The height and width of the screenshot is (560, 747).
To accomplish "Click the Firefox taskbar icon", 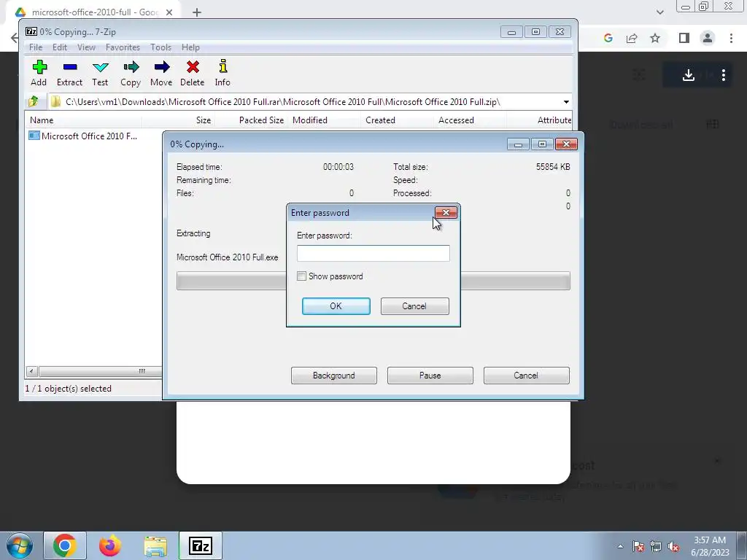I will click(x=110, y=545).
